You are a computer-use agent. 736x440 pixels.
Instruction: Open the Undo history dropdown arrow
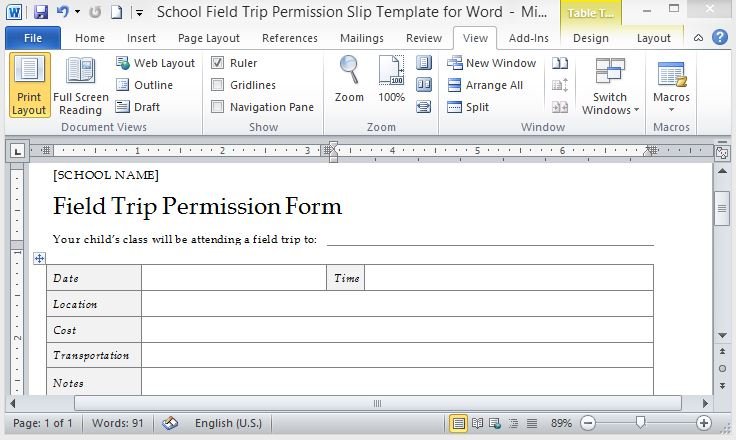(x=78, y=13)
